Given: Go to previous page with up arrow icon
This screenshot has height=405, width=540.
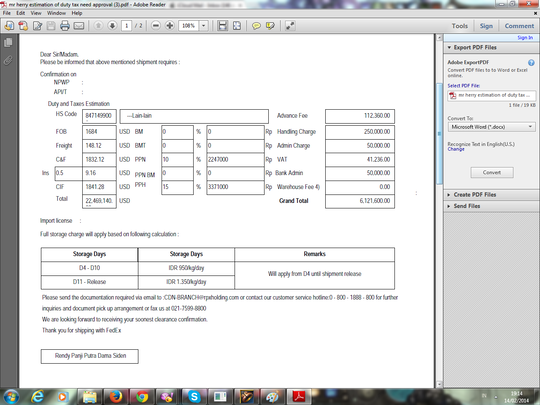Looking at the screenshot, I should (98, 25).
